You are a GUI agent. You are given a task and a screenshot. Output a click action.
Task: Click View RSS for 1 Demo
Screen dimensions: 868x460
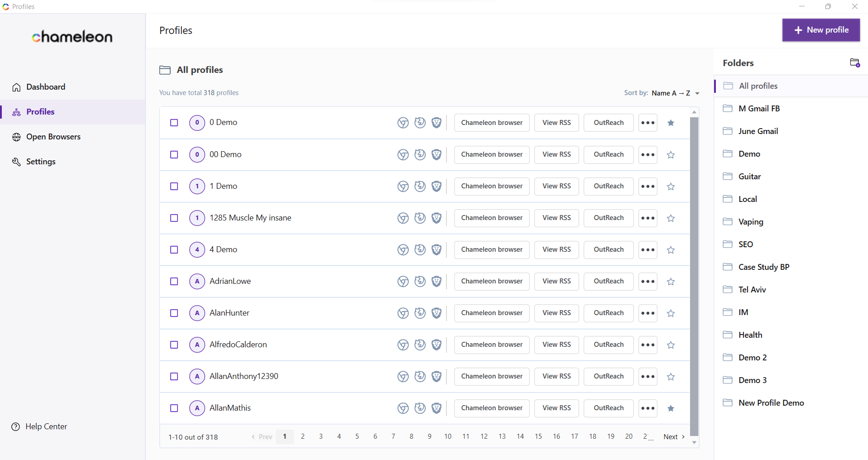556,186
